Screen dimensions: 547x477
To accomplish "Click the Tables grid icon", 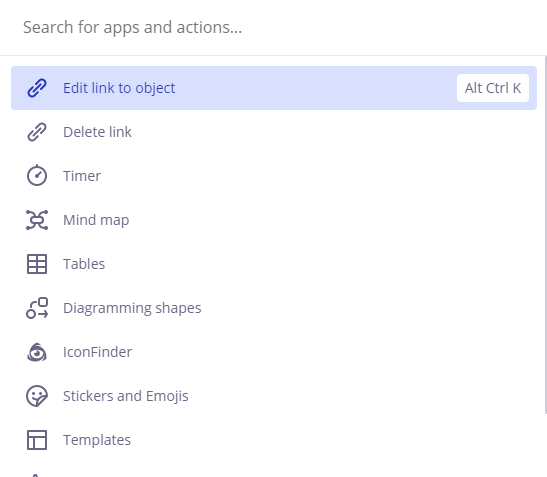I will pos(37,264).
